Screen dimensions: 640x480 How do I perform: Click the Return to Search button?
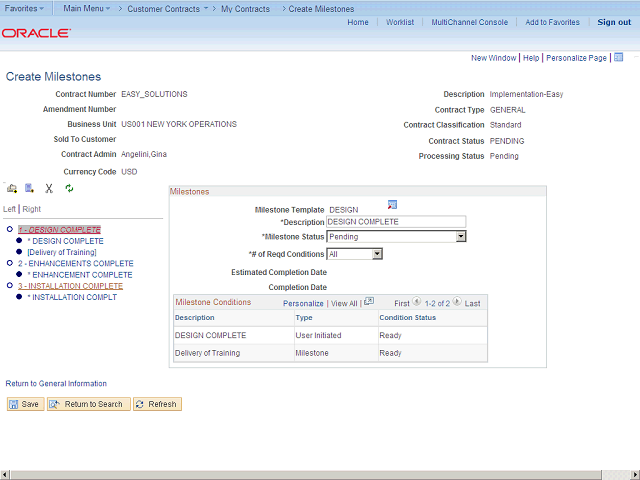[86, 405]
